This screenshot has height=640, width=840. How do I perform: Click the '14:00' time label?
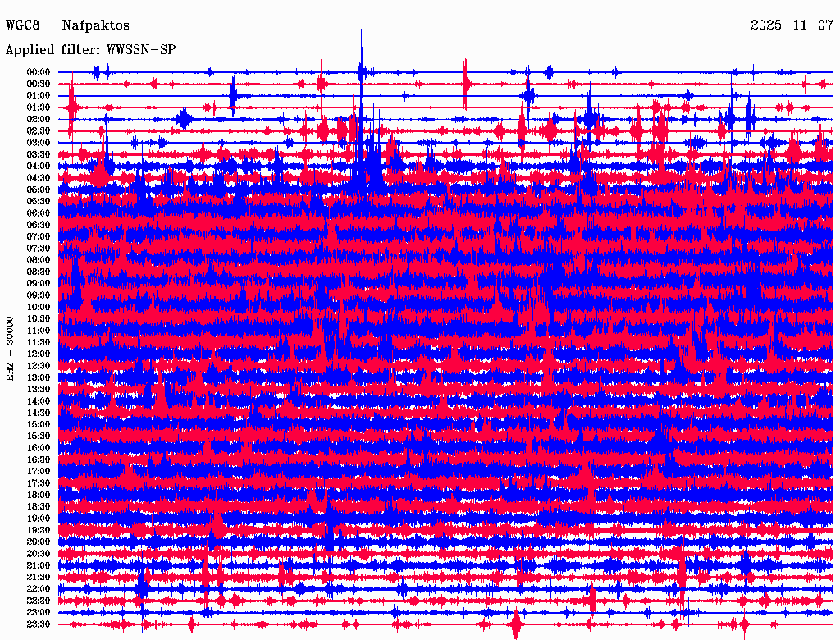[x=39, y=401]
